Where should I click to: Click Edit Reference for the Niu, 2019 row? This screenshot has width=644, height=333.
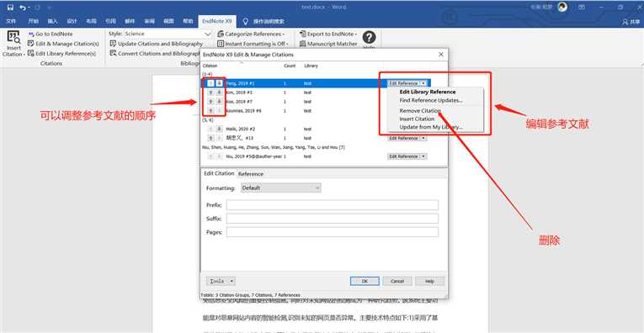tap(403, 156)
